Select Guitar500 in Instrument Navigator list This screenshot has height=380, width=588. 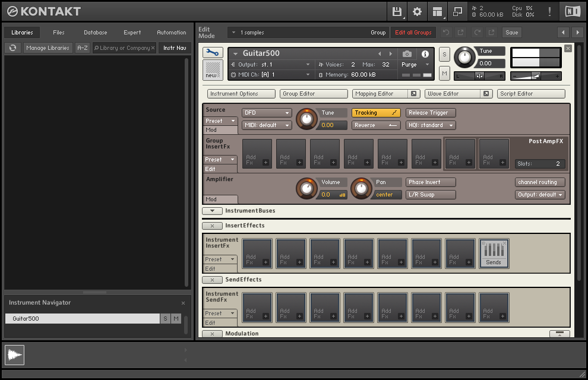pos(83,318)
